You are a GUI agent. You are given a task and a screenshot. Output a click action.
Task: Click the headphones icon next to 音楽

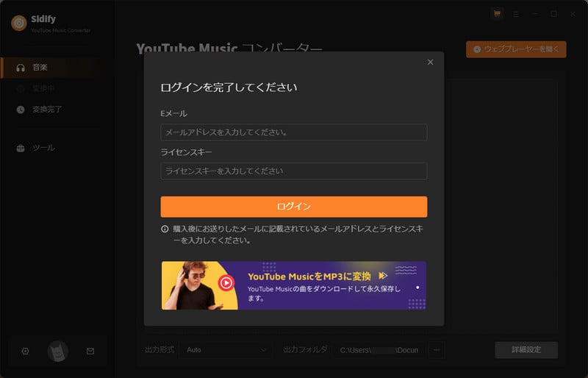tap(21, 68)
